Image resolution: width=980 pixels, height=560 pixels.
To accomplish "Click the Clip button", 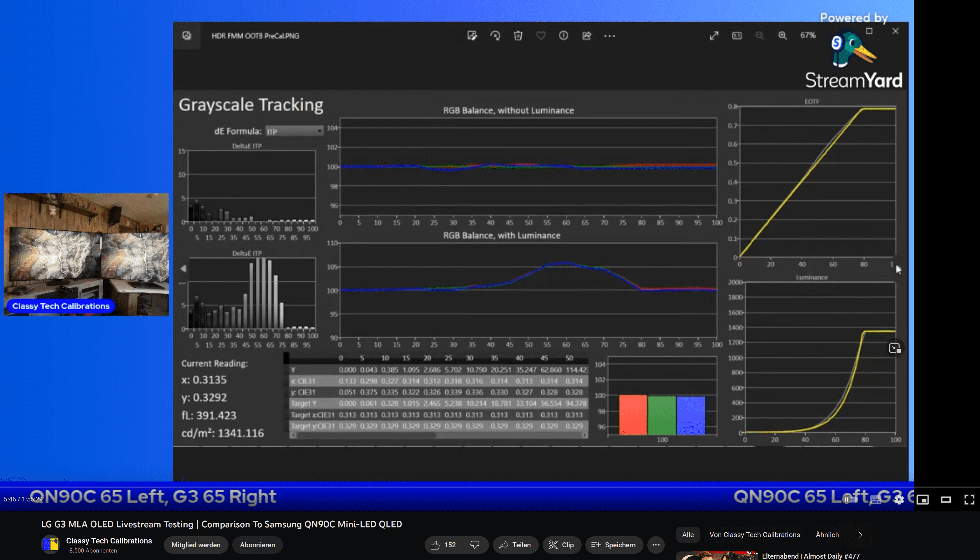I will tap(562, 545).
